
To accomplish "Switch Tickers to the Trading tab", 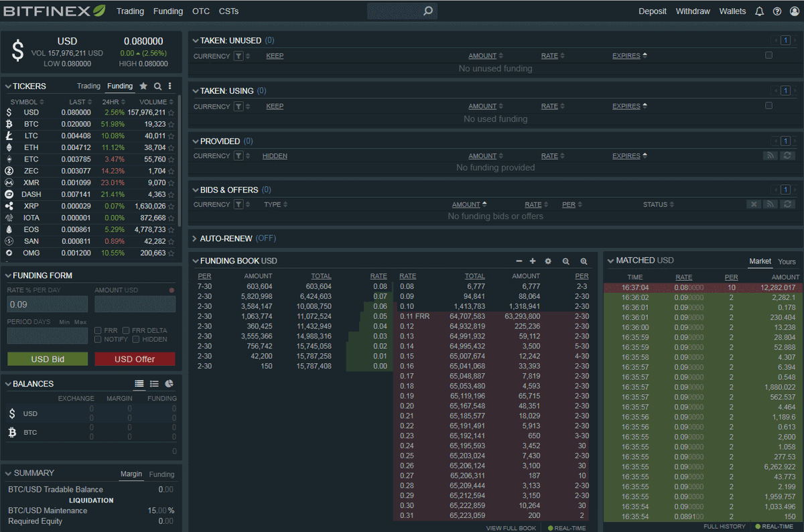I will 88,86.
